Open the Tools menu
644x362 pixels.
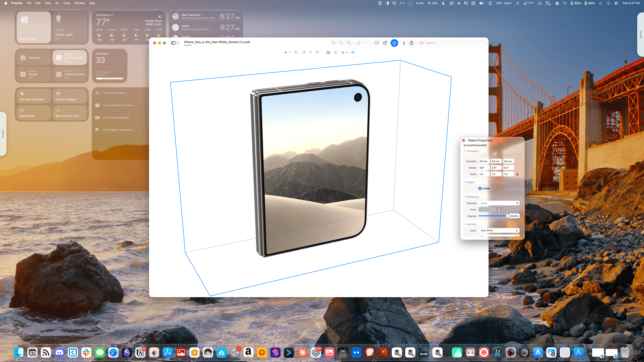(x=66, y=3)
